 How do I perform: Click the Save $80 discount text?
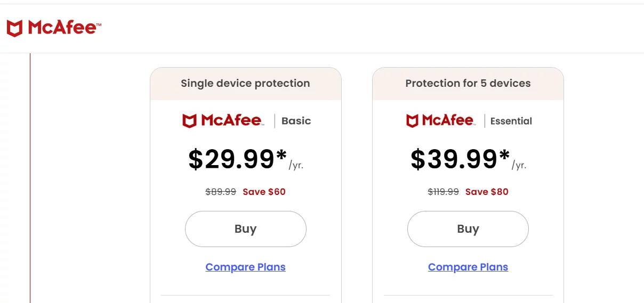coord(487,192)
